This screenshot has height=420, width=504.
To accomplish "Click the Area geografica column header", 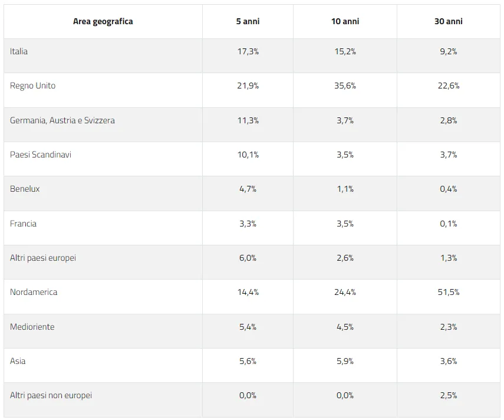I will pyautogui.click(x=103, y=22).
